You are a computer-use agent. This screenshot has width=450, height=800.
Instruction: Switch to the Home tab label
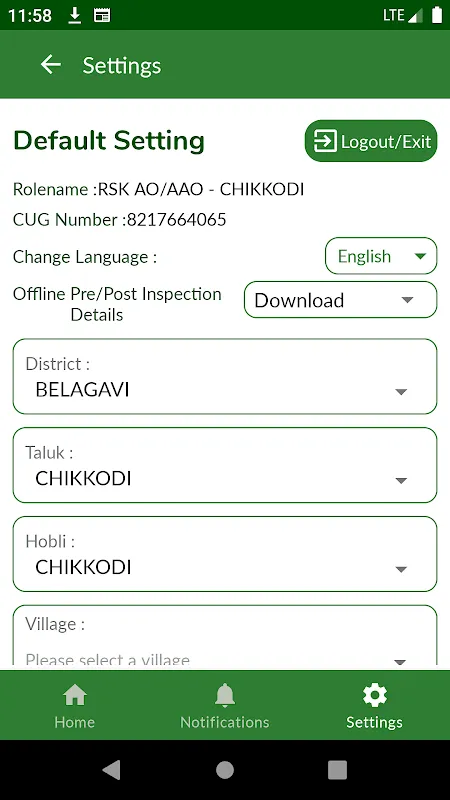click(74, 722)
